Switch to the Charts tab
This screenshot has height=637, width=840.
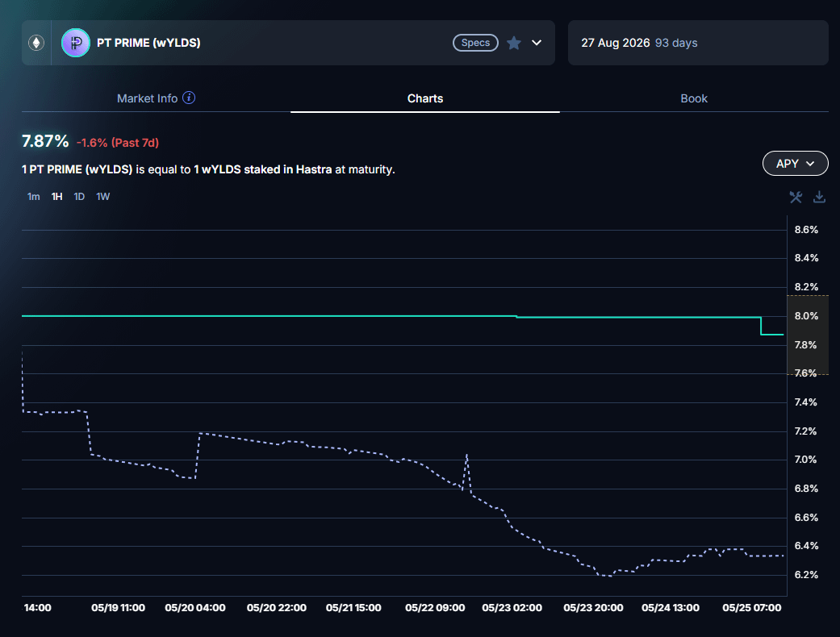click(x=424, y=98)
